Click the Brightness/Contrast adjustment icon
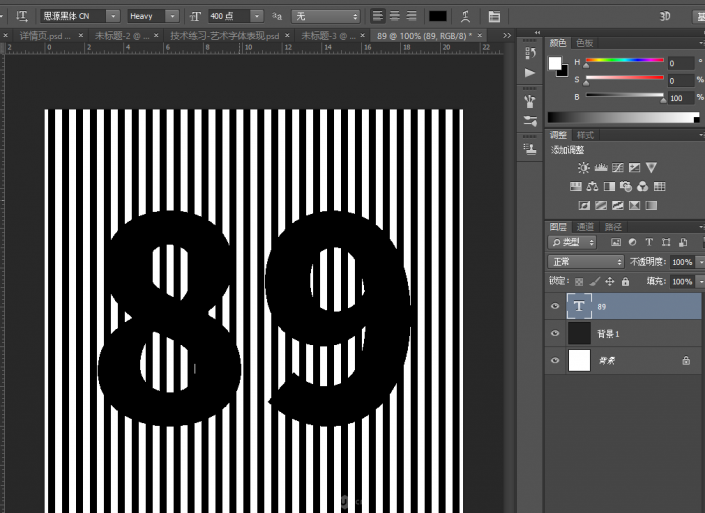Image resolution: width=705 pixels, height=513 pixels. pyautogui.click(x=583, y=168)
